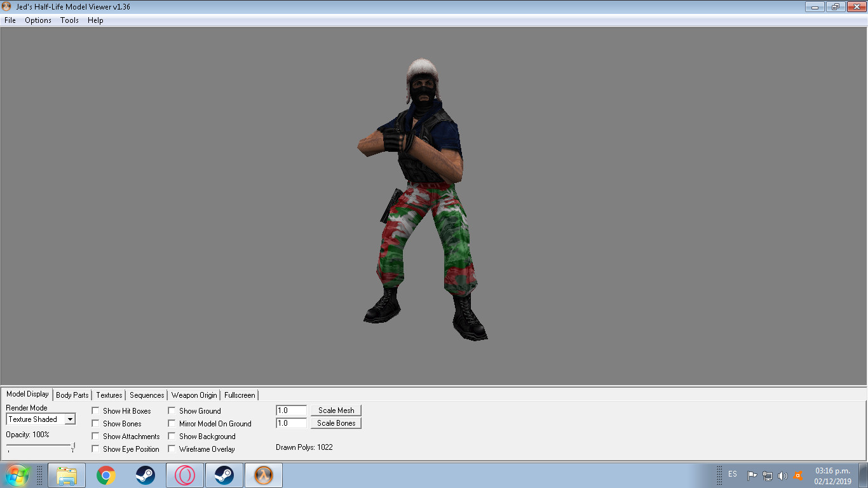Open File Explorer from taskbar

click(x=67, y=475)
